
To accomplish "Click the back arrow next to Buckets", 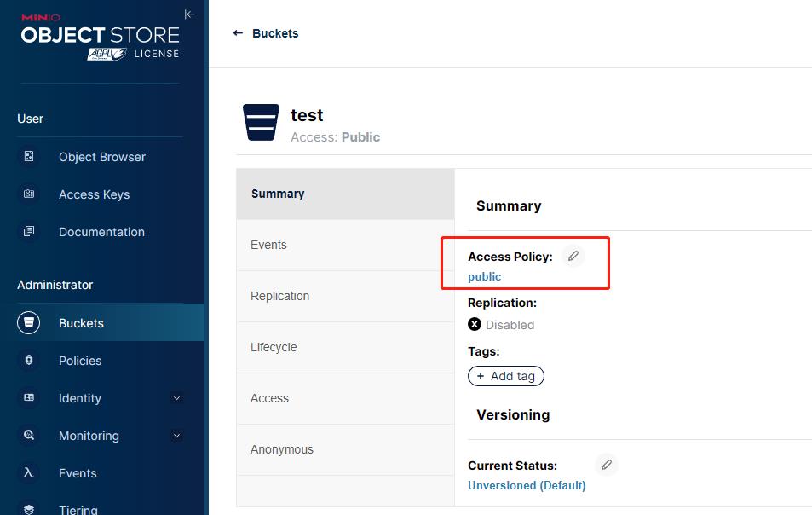I will coord(238,33).
